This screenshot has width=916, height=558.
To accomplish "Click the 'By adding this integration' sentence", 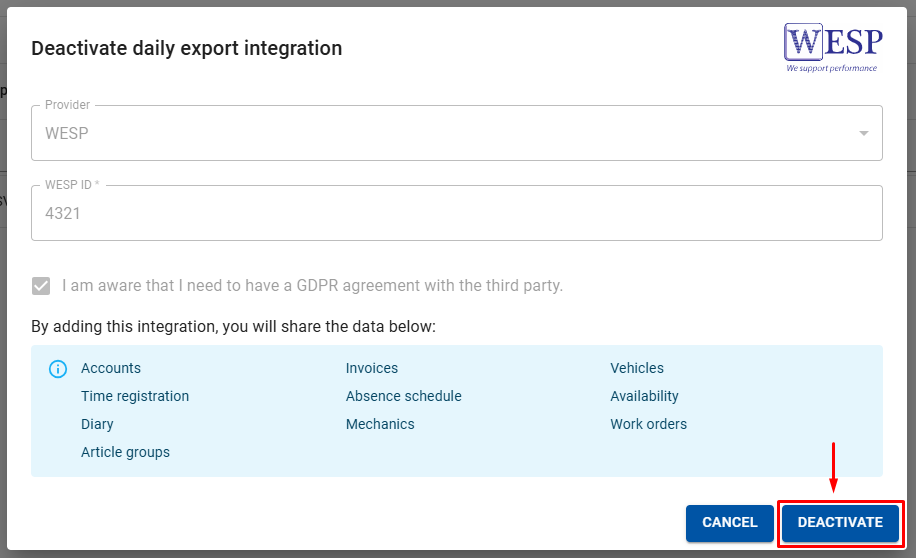I will point(234,326).
